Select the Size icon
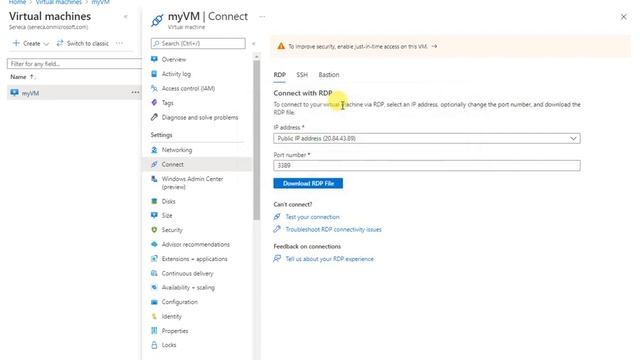This screenshot has height=360, width=640. click(x=154, y=215)
